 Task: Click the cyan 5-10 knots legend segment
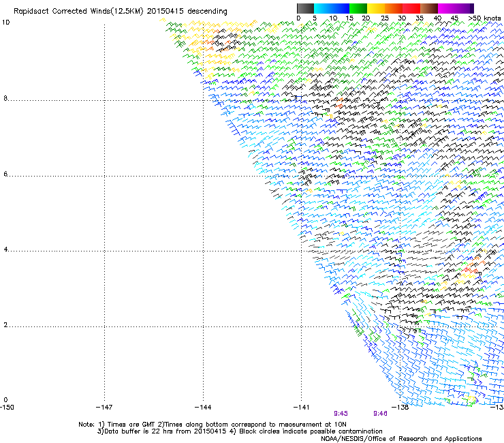(x=323, y=8)
